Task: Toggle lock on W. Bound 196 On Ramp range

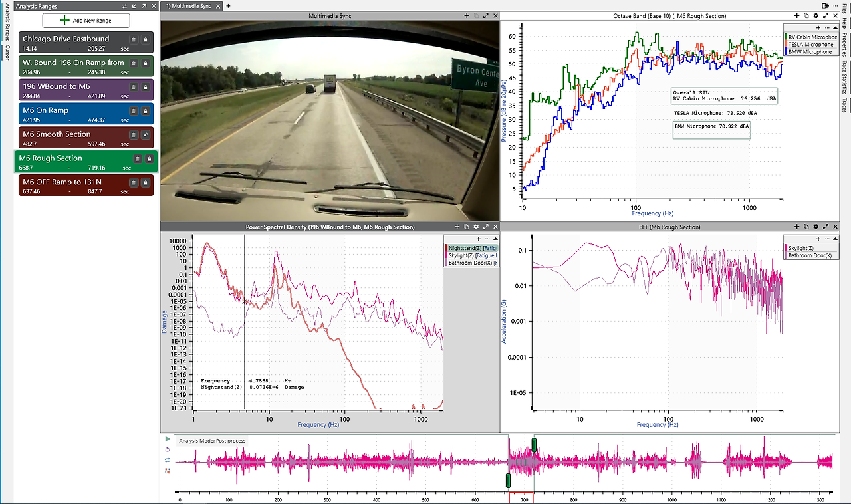Action: tap(145, 63)
